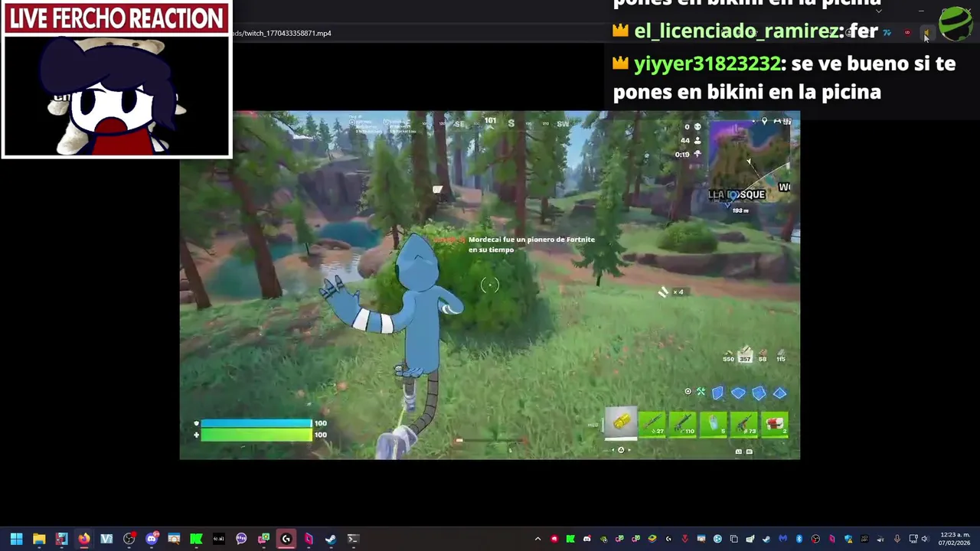Viewport: 980px width, 551px height.
Task: Select the shield potion slot with 5
Action: [714, 424]
